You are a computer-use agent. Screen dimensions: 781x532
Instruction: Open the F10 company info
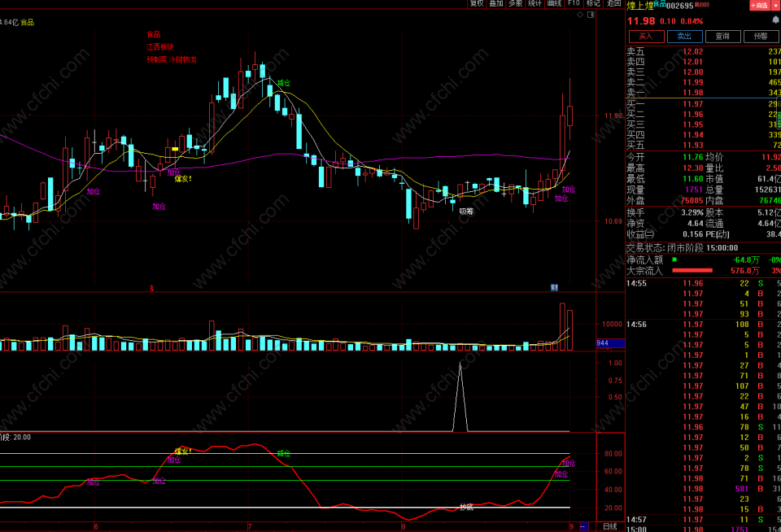[x=574, y=3]
